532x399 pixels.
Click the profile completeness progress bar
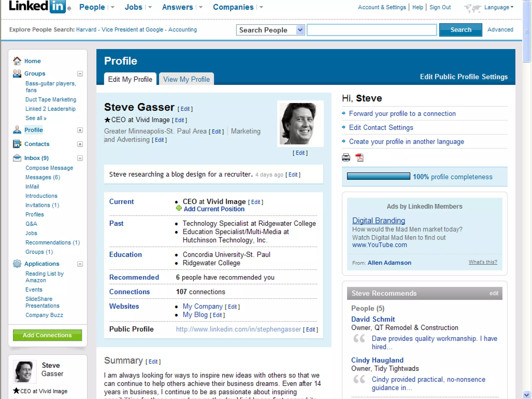[378, 176]
